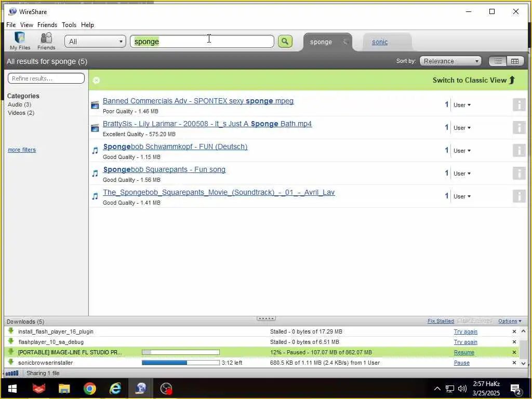Click music note icon for Spongebob Movie Soundtrack
The image size is (532, 399).
pyautogui.click(x=95, y=196)
